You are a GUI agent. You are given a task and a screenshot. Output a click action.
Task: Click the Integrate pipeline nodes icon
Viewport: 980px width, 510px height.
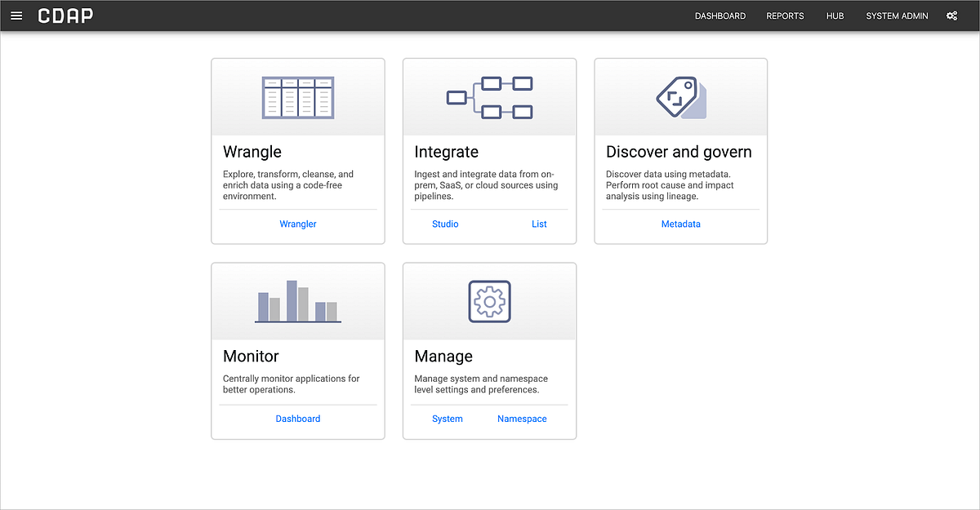489,95
